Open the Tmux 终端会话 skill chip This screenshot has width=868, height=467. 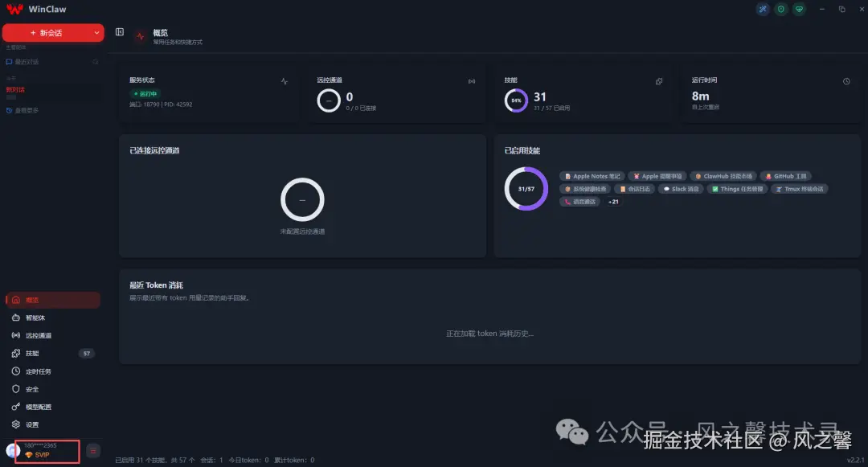800,189
